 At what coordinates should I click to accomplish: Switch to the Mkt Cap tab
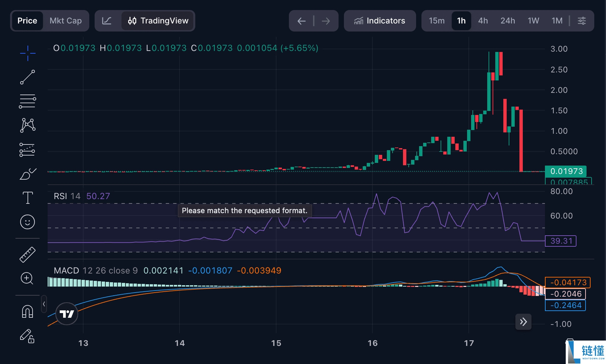[66, 21]
